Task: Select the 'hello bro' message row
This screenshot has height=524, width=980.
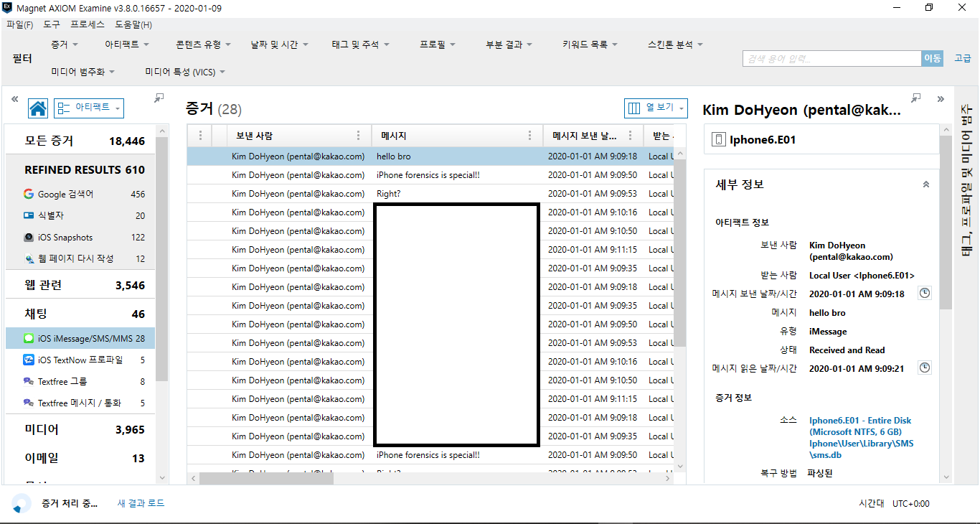Action: pos(430,156)
